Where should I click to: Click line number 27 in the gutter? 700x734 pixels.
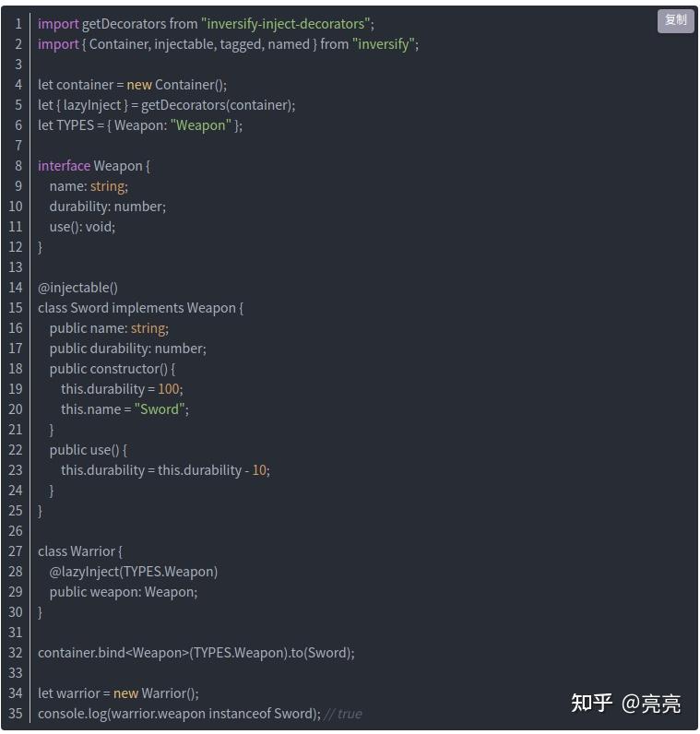[15, 551]
